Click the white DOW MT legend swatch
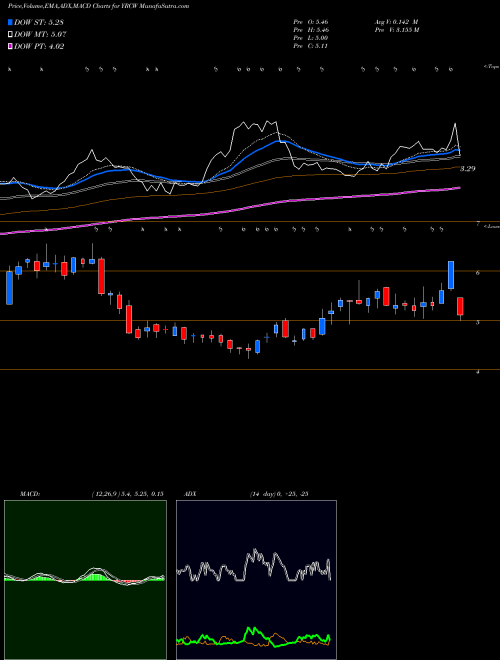This screenshot has width=500, height=660. point(11,35)
